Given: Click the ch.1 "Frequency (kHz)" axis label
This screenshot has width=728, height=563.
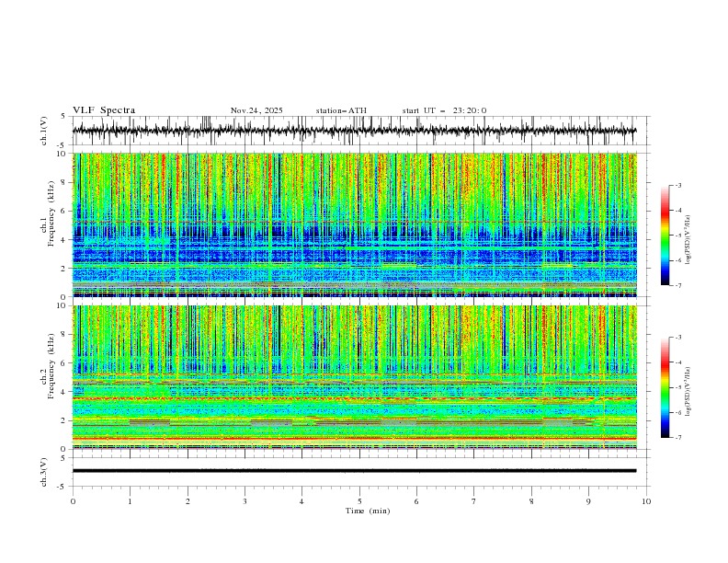Looking at the screenshot, I should [x=51, y=213].
